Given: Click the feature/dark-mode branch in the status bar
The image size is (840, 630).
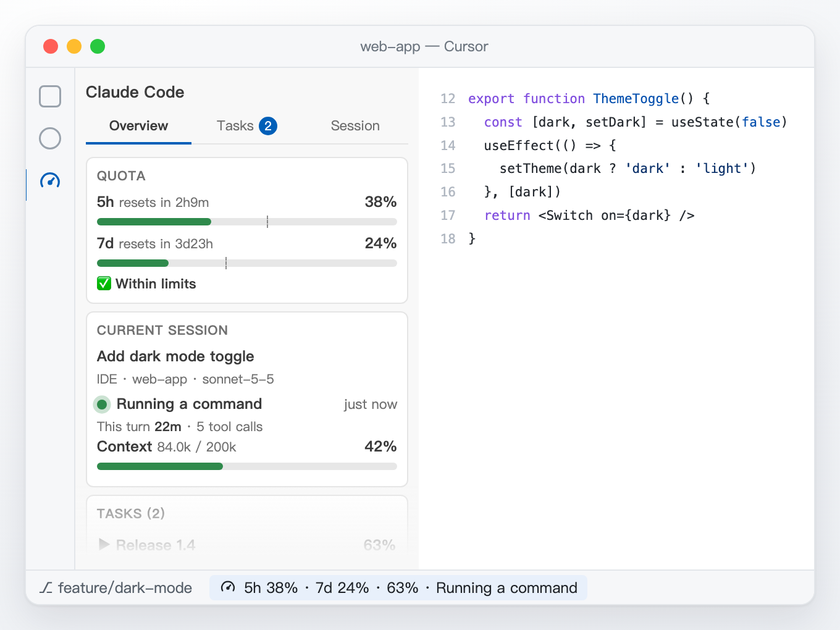Looking at the screenshot, I should coord(116,587).
